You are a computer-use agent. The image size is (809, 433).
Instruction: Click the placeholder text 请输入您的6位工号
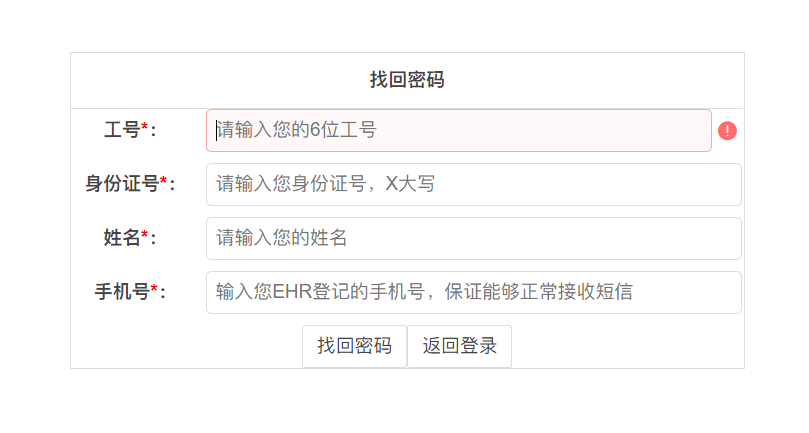coord(297,130)
